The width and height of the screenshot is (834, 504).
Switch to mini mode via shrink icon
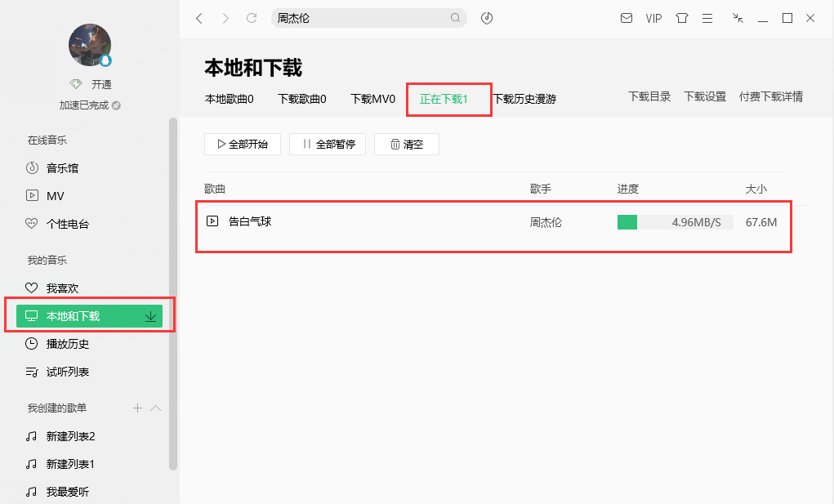click(x=737, y=18)
